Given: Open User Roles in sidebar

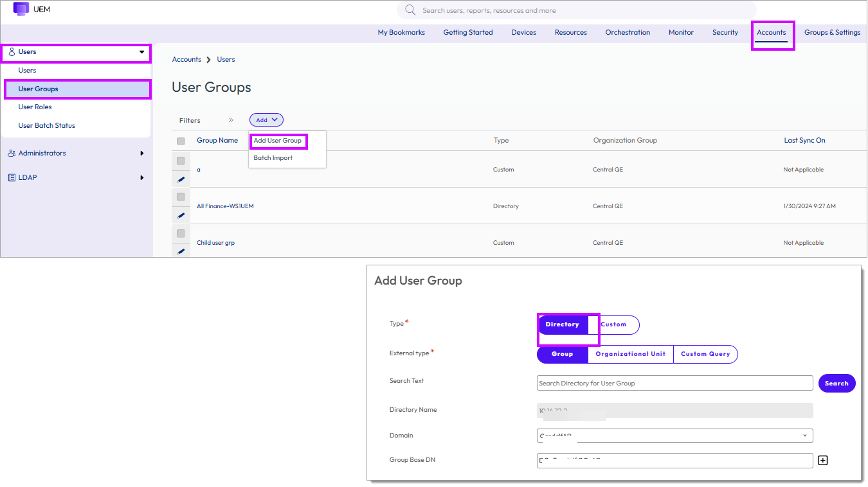Looking at the screenshot, I should 35,107.
